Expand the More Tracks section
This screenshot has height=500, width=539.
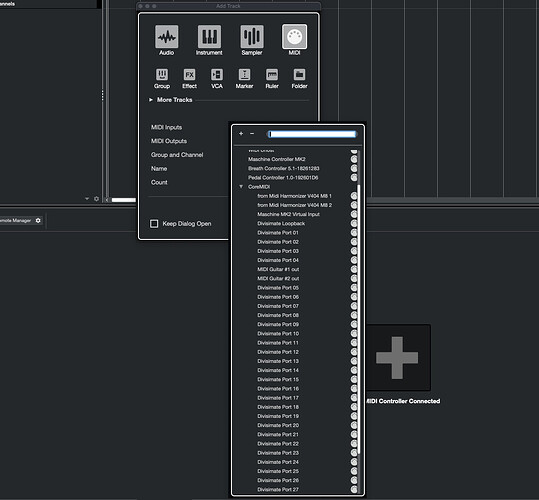pyautogui.click(x=151, y=100)
